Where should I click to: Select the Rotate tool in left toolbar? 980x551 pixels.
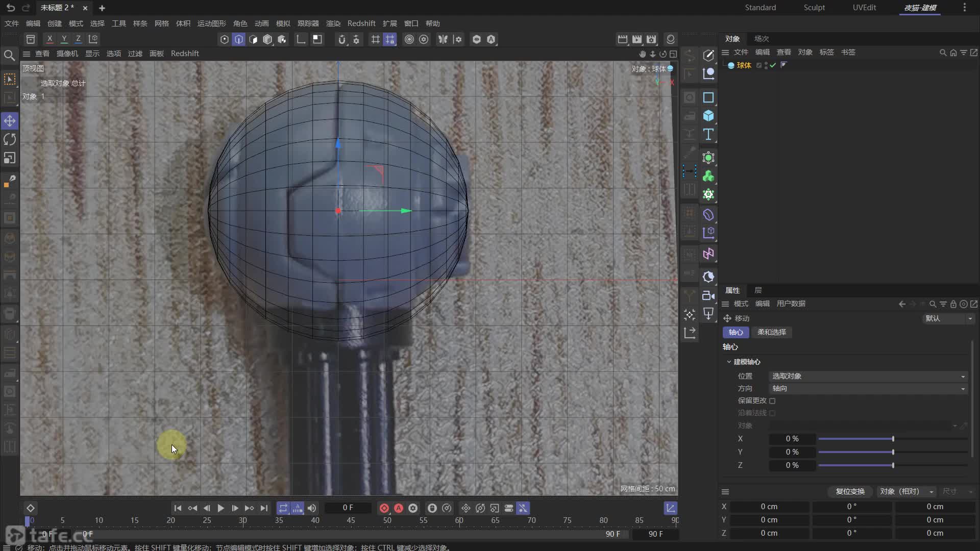10,139
